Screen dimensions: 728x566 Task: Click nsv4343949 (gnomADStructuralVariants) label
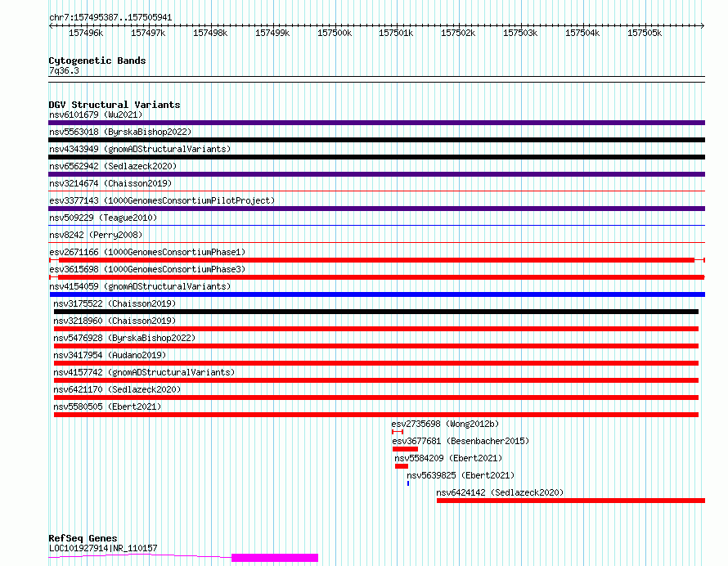point(140,149)
